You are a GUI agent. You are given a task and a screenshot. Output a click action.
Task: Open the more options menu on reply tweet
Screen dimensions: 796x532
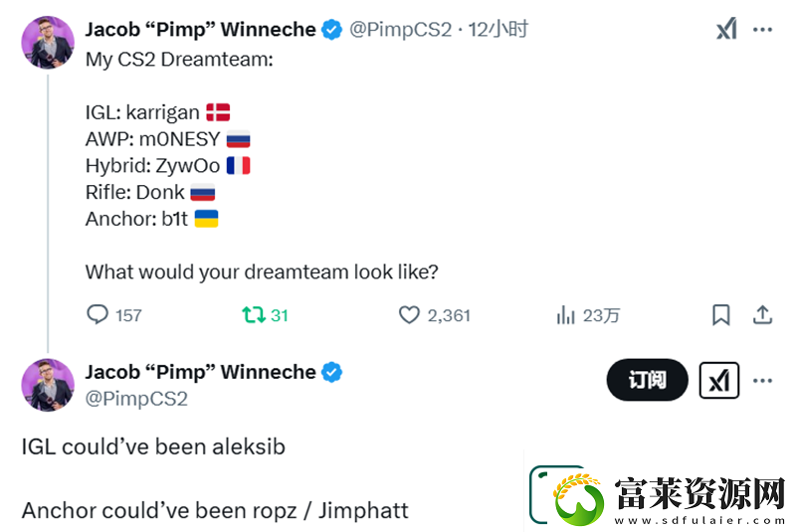coord(762,381)
